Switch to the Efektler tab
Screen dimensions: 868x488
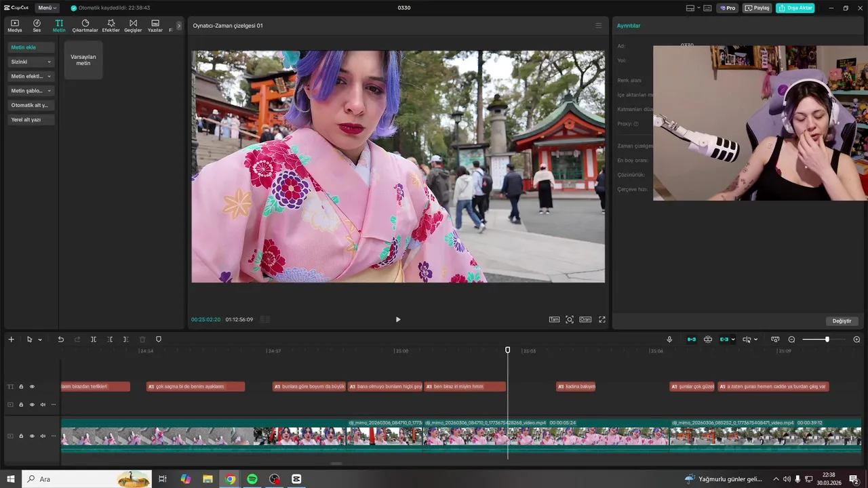pos(111,26)
